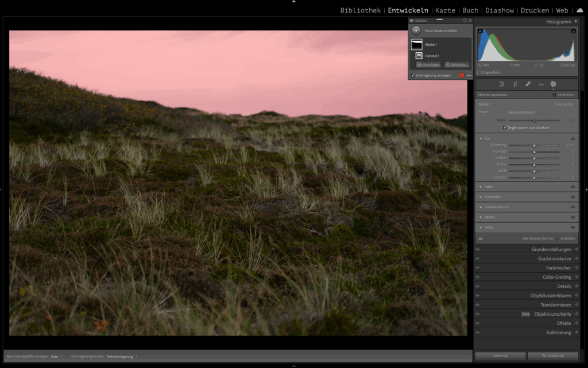Image resolution: width=588 pixels, height=368 pixels.
Task: Enable the Umkehren checkbox
Action: pos(554,95)
